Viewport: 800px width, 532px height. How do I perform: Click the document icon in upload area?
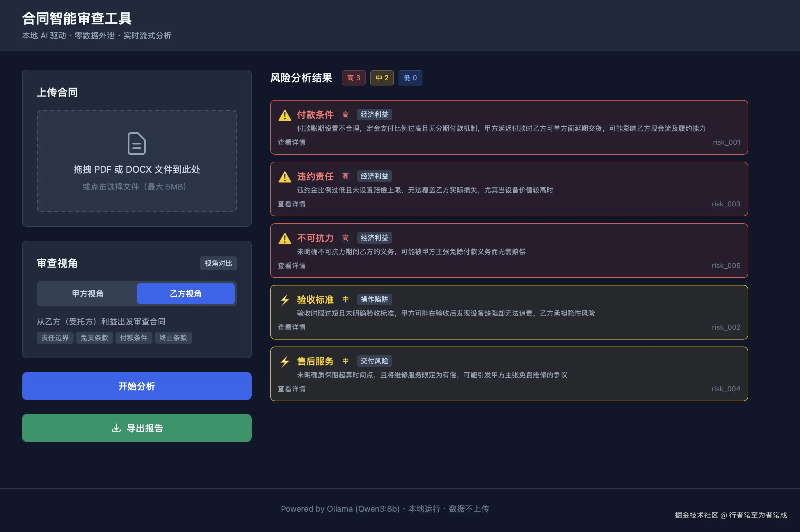click(136, 144)
